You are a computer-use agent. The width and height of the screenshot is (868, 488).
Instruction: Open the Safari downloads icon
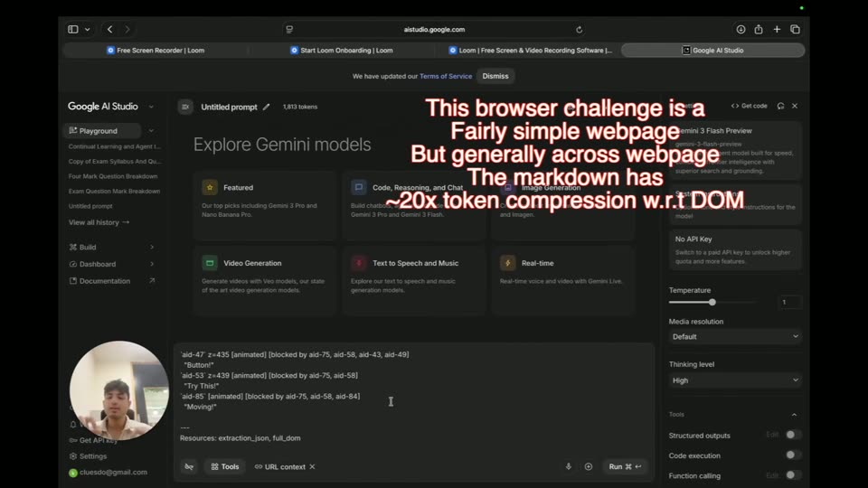[x=741, y=29]
